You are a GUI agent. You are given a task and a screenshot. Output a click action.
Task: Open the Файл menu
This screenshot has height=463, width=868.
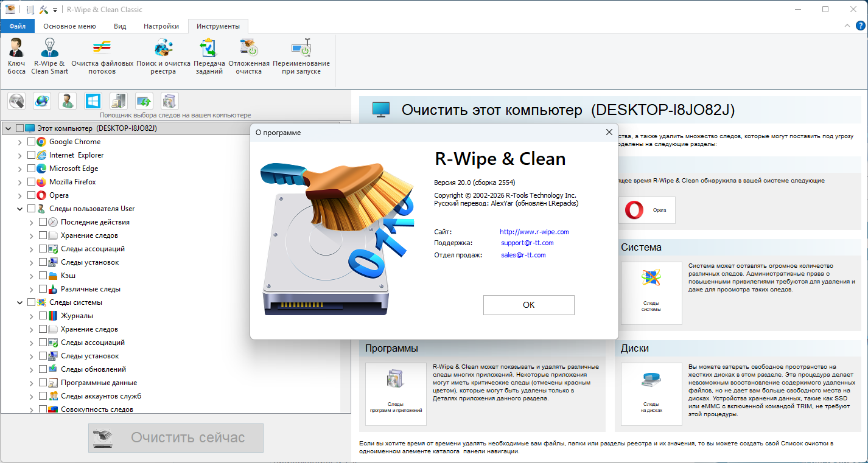(x=17, y=26)
